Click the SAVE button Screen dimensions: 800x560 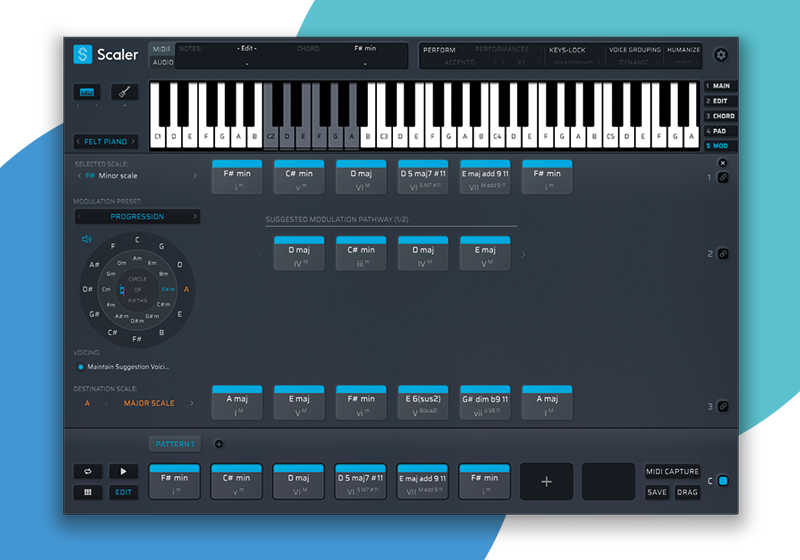click(x=657, y=492)
